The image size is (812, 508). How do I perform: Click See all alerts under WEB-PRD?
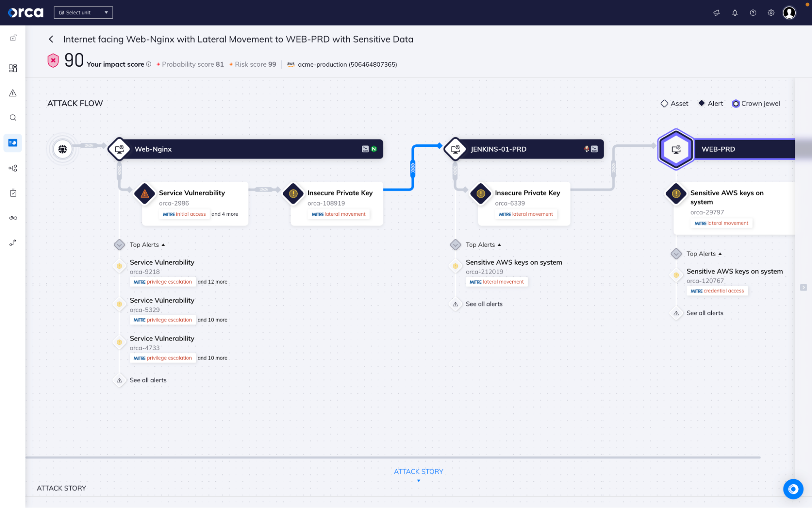705,313
